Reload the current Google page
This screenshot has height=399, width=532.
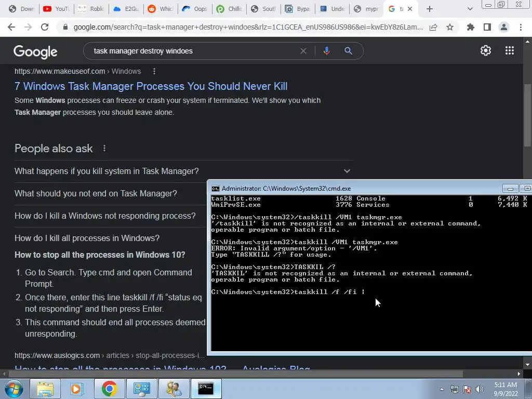pyautogui.click(x=45, y=27)
